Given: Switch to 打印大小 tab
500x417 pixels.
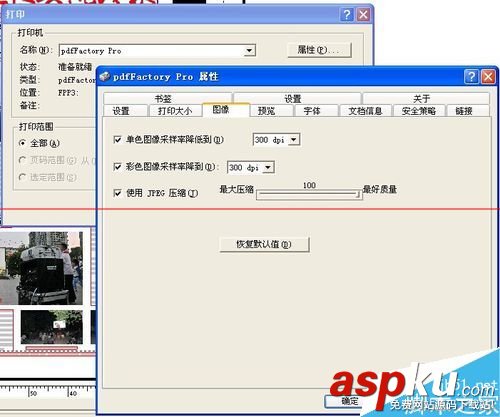Looking at the screenshot, I should pyautogui.click(x=175, y=110).
